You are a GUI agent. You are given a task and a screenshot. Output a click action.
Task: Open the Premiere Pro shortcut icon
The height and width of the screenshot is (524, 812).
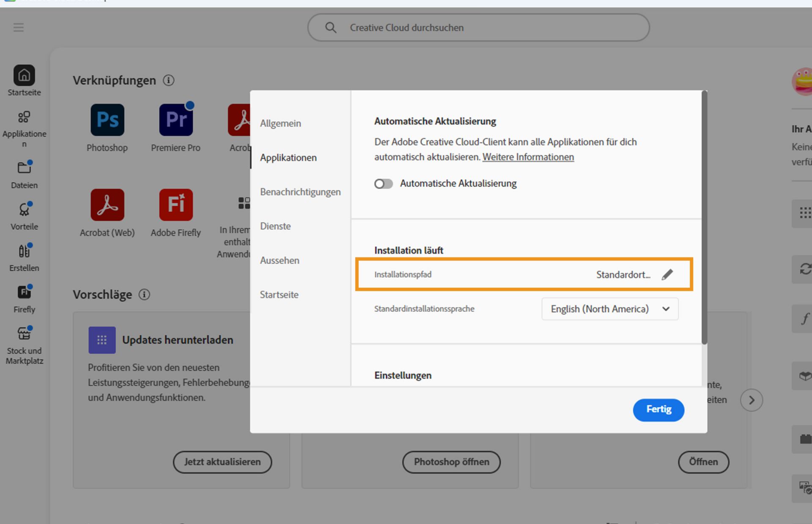(176, 120)
